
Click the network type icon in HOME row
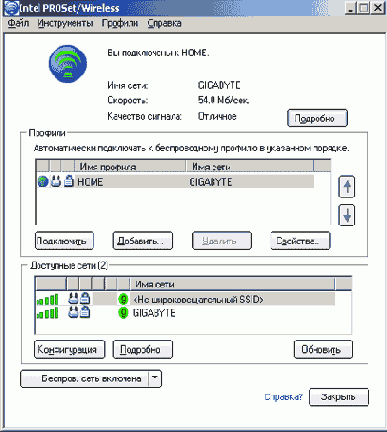(x=56, y=182)
